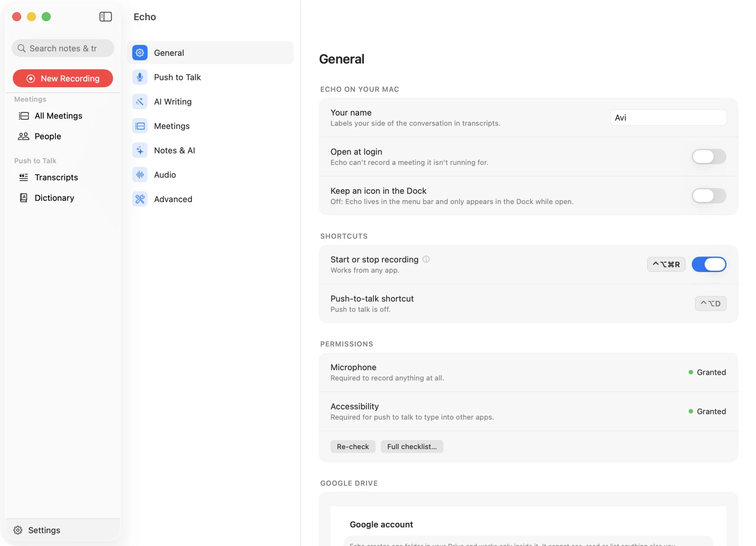Screen dimensions: 756x546
Task: Change the ⌃⌥⌘R recording shortcut
Action: [x=666, y=264]
